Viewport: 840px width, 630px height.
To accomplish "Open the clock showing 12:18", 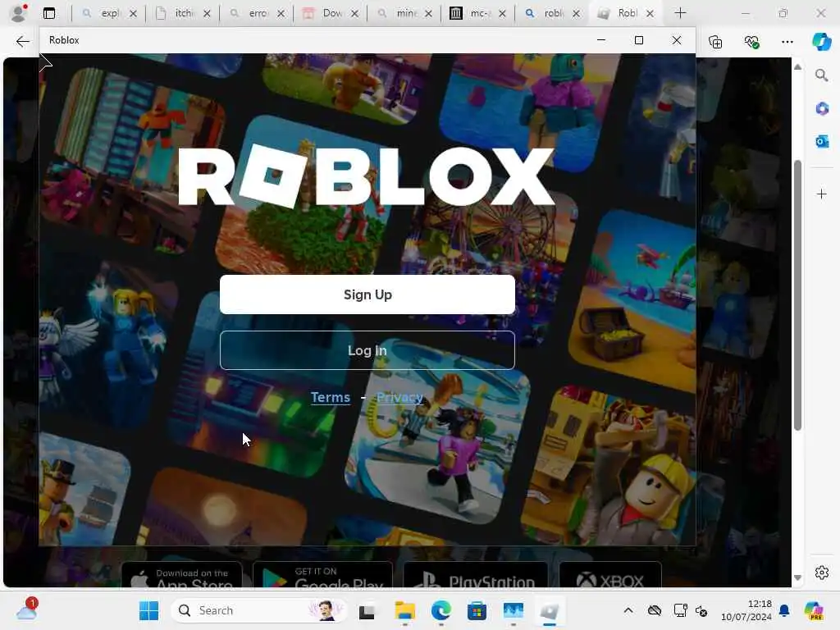I will 746,610.
